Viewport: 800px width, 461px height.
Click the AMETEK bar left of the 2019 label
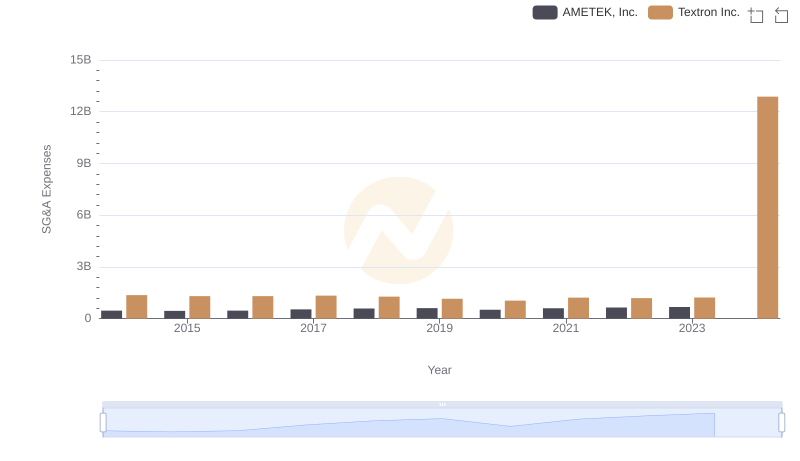(427, 314)
